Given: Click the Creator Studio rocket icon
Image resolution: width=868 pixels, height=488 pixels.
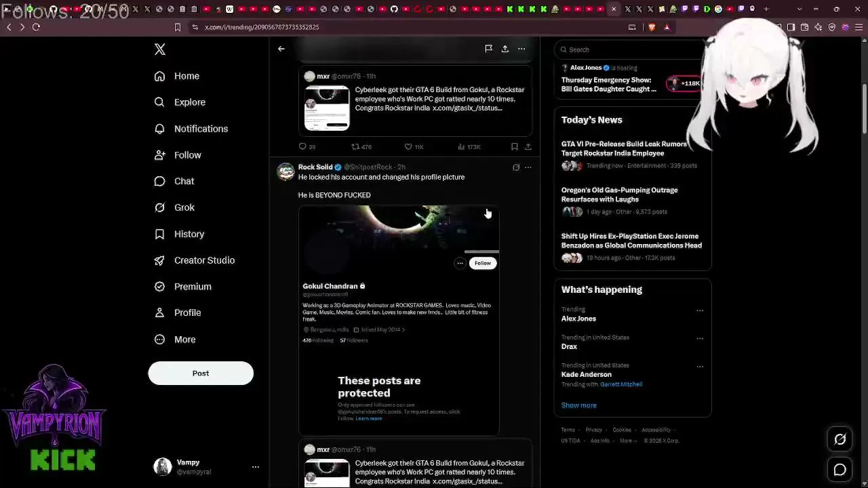Looking at the screenshot, I should [159, 260].
